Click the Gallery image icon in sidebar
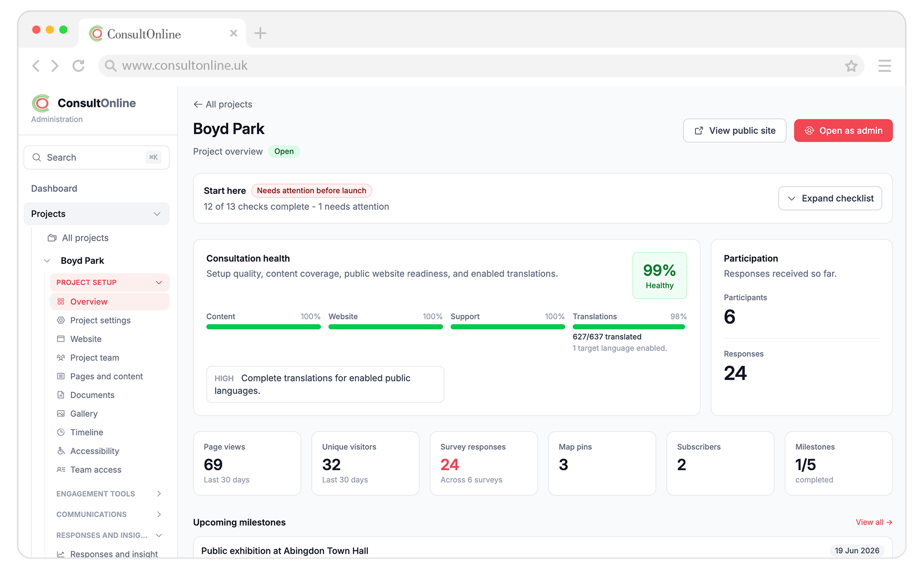This screenshot has width=924, height=569. [61, 414]
